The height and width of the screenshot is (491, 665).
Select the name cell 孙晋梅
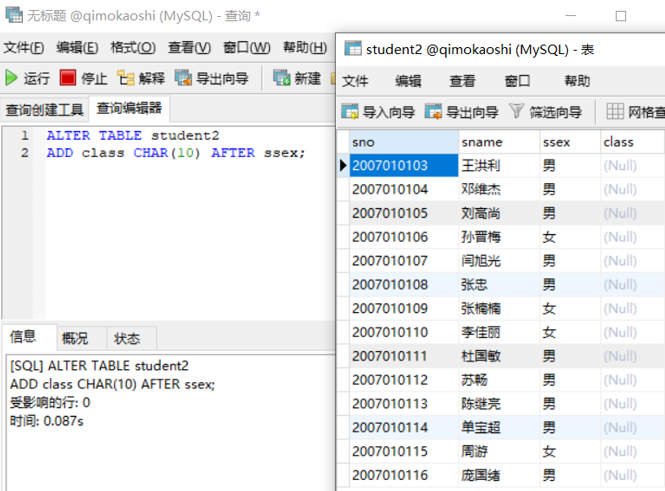[x=499, y=237]
